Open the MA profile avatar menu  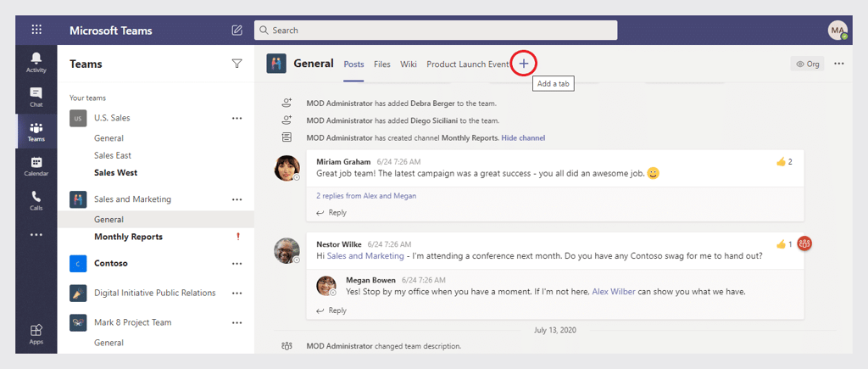click(837, 30)
